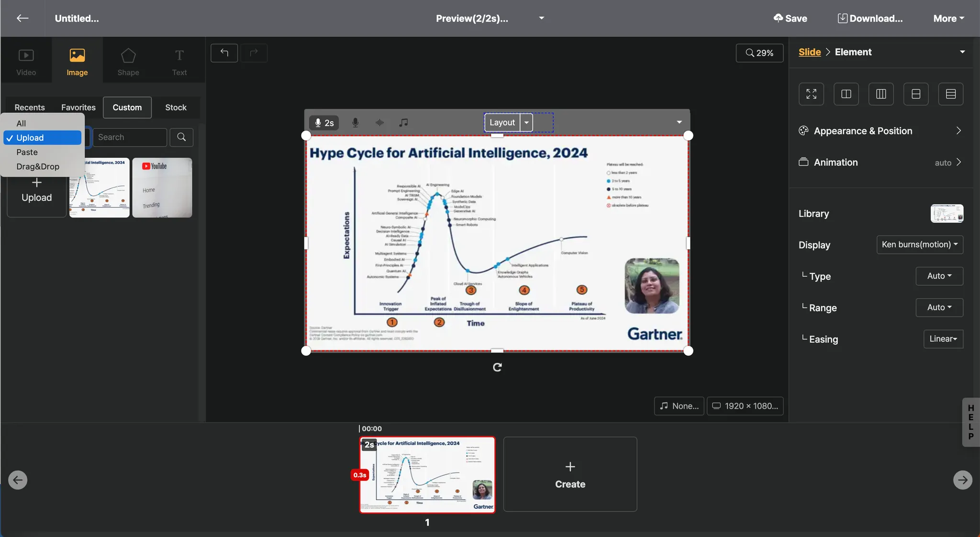Choose Upload in the source filter menu
The width and height of the screenshot is (980, 537).
pyautogui.click(x=43, y=138)
